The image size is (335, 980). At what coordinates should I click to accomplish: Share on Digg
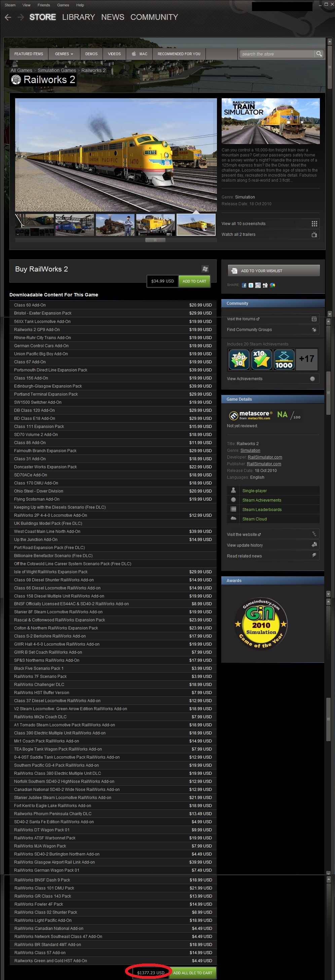pos(265,285)
